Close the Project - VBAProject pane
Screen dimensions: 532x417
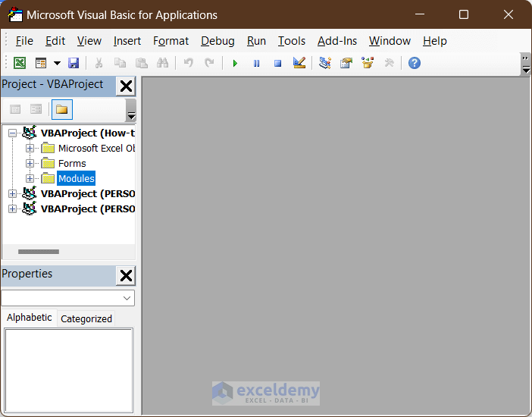point(126,86)
